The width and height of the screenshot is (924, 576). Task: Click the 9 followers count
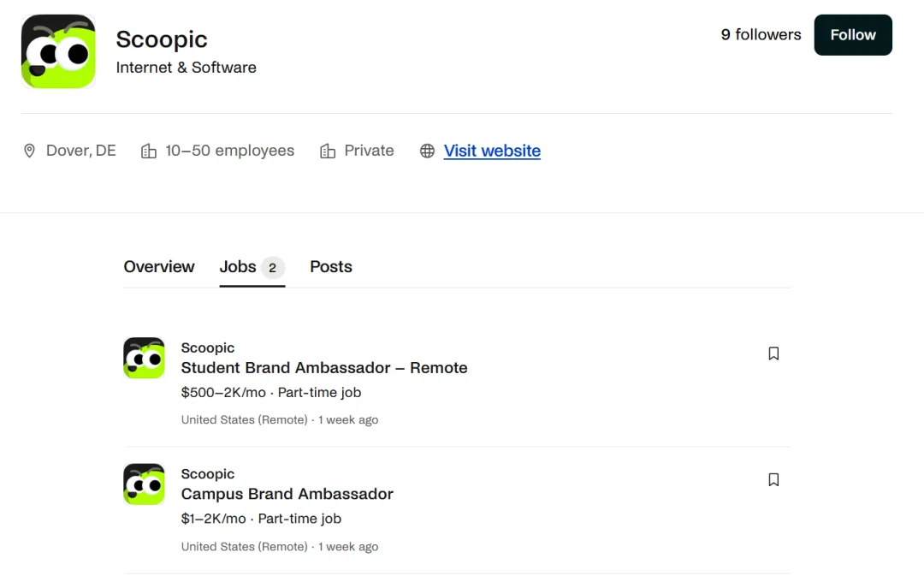(x=761, y=35)
